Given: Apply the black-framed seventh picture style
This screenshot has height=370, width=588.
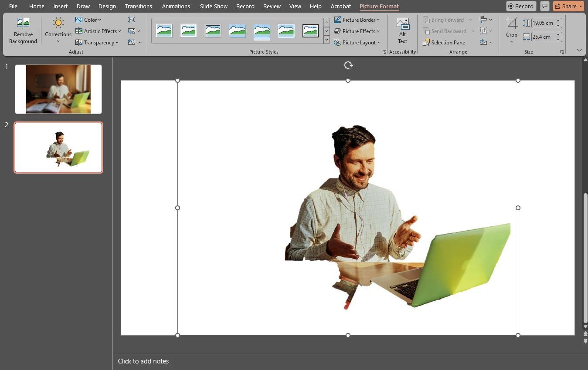Looking at the screenshot, I should (310, 31).
